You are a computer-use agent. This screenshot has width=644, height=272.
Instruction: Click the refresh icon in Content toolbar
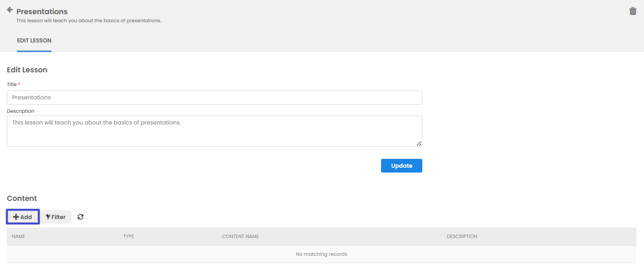point(80,217)
